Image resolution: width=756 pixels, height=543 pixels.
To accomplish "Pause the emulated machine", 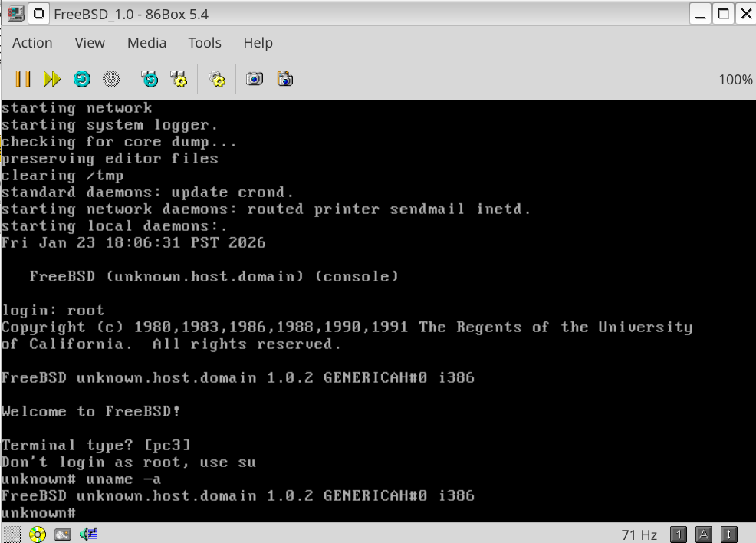I will click(x=23, y=79).
